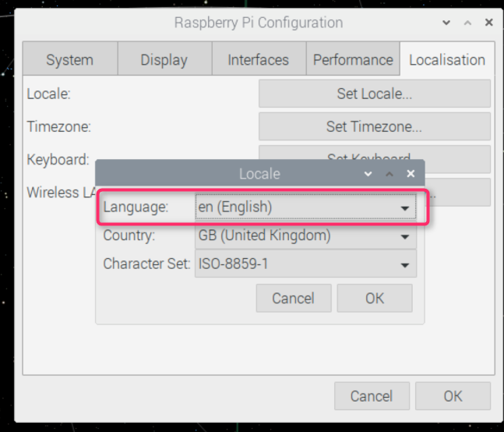Switch to the System tab
This screenshot has height=432, width=504.
point(69,60)
